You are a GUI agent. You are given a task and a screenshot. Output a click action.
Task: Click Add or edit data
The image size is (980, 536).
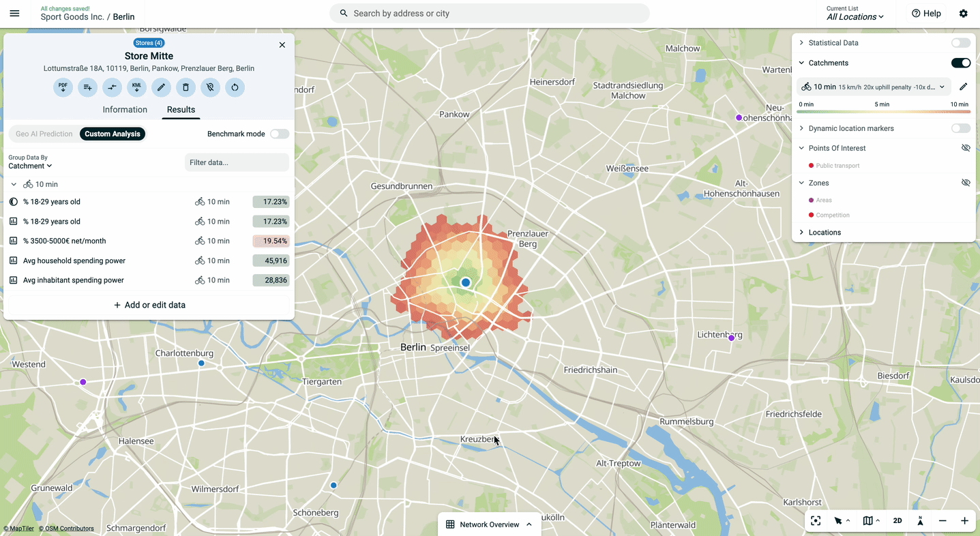tap(149, 305)
